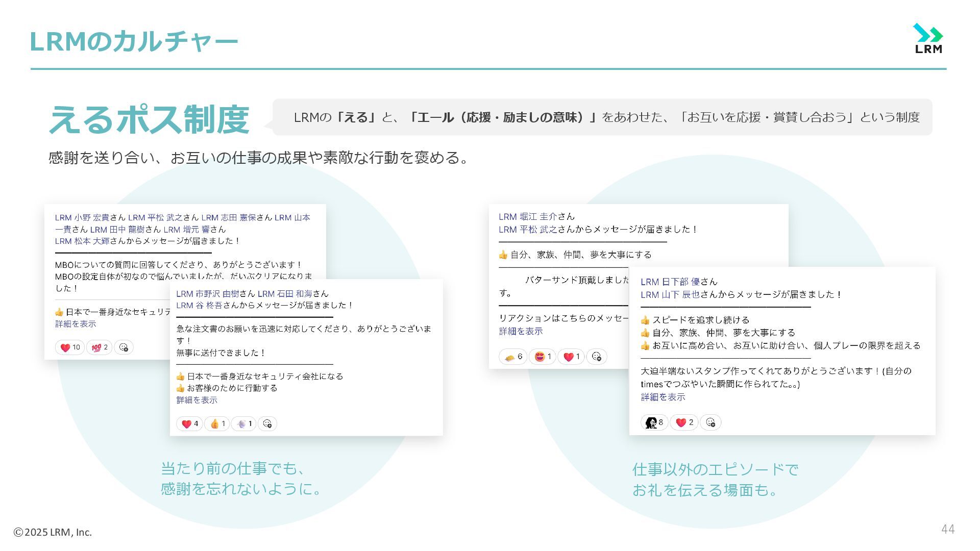Click the thumbs-up reaction in the 市野沢 message card

[x=217, y=423]
